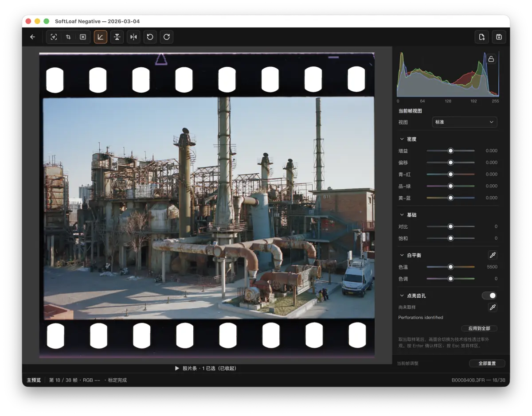The width and height of the screenshot is (532, 416).
Task: Flip image horizontally
Action: [x=133, y=37]
